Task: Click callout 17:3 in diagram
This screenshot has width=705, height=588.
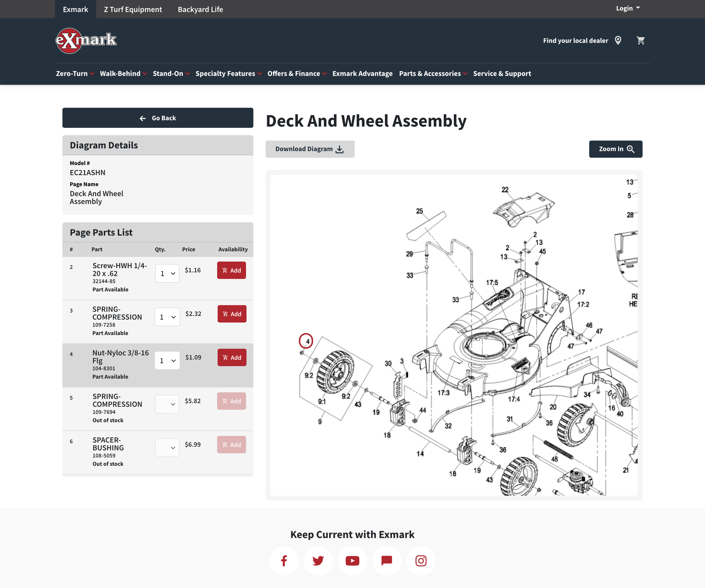Action: click(444, 393)
